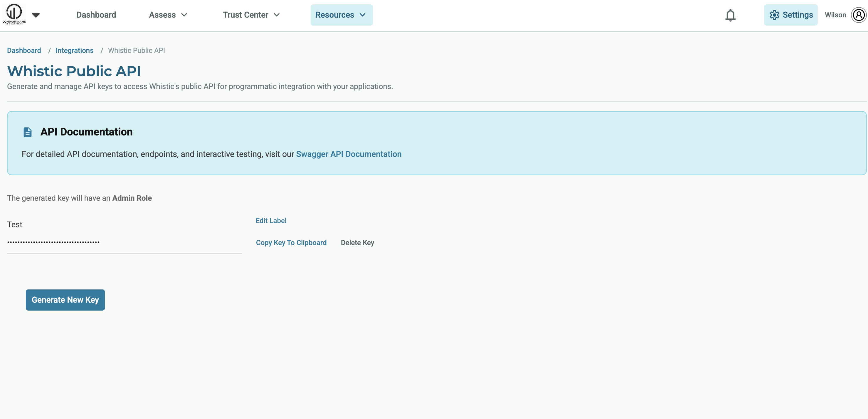The height and width of the screenshot is (419, 868).
Task: Click the Assess chevron arrow
Action: point(184,15)
